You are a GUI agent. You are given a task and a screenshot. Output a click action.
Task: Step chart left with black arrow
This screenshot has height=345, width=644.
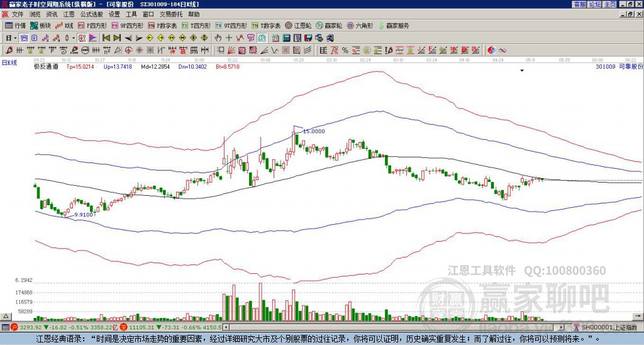pyautogui.click(x=128, y=38)
